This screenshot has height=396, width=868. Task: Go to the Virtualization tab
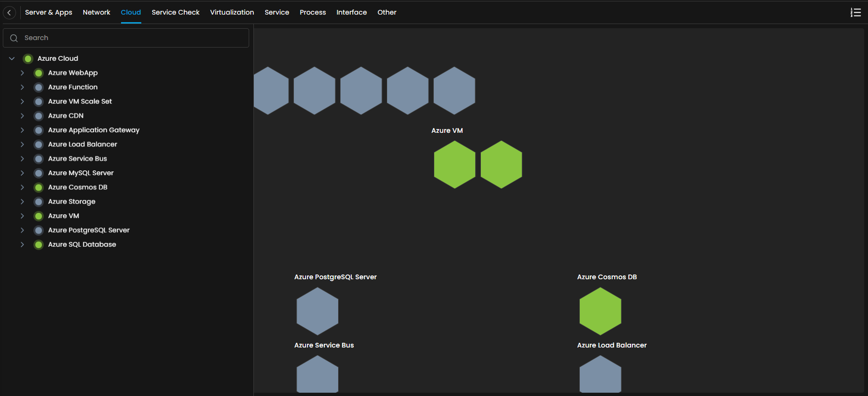(x=232, y=13)
